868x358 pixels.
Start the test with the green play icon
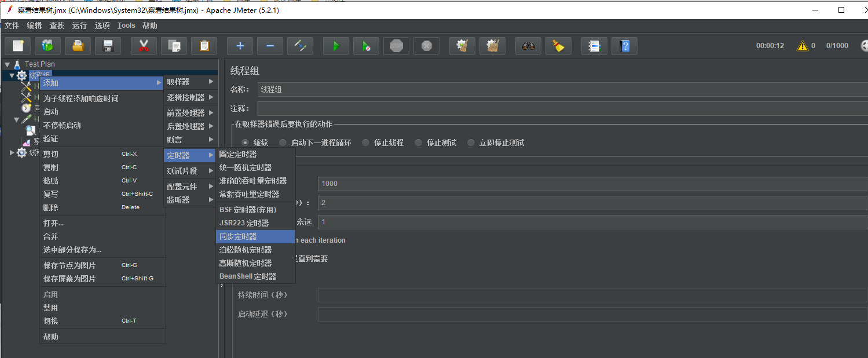(336, 46)
